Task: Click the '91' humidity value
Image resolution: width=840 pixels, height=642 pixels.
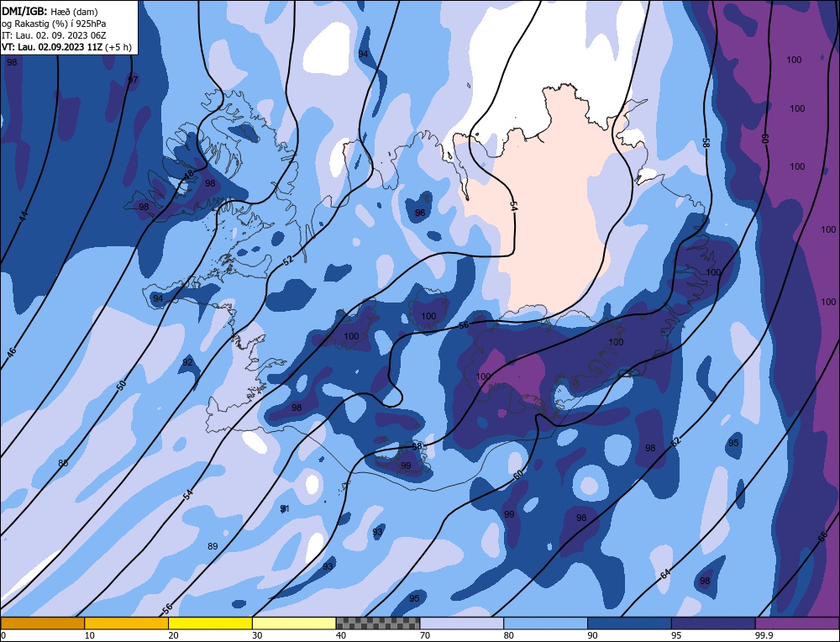Action: [x=285, y=508]
